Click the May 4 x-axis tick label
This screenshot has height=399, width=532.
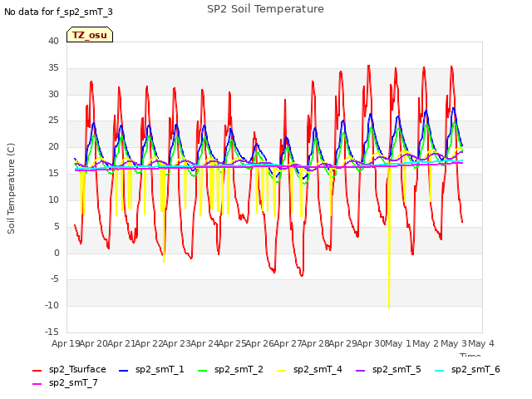(481, 343)
